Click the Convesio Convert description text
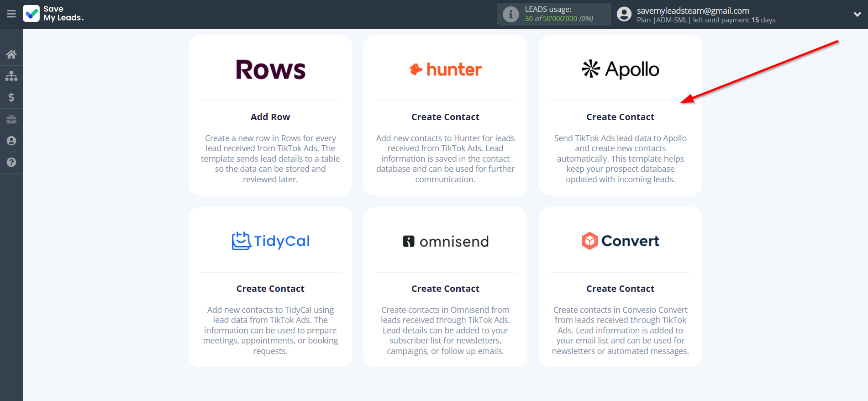The image size is (868, 401). (x=621, y=330)
